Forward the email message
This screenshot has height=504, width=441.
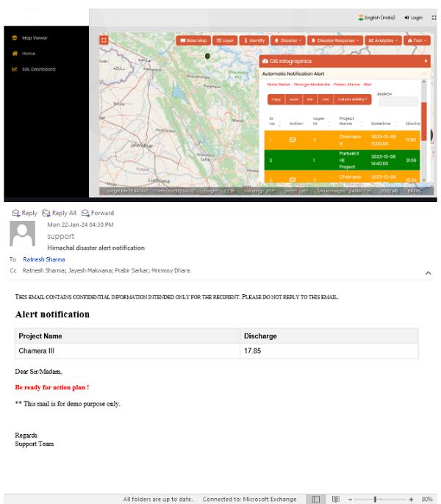[98, 213]
